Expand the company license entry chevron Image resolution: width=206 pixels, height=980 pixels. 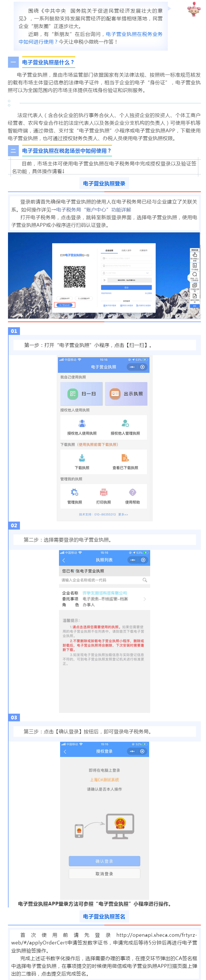[x=144, y=599]
